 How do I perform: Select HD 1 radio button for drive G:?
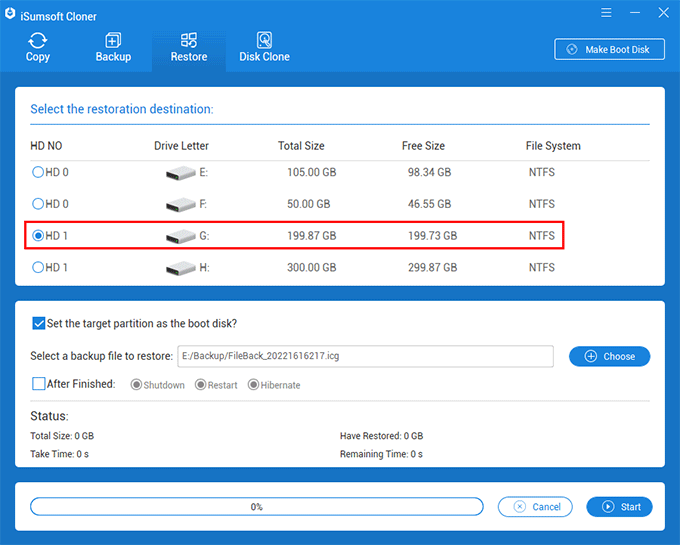pos(38,235)
